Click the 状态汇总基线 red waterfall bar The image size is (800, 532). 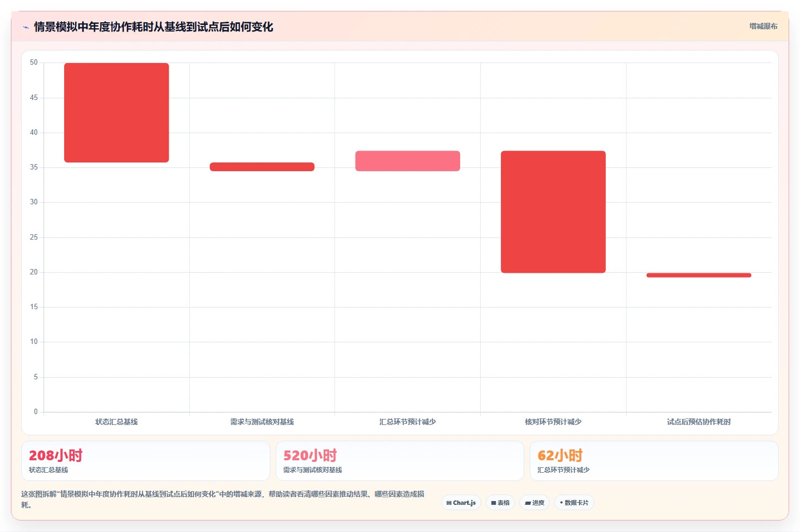116,112
